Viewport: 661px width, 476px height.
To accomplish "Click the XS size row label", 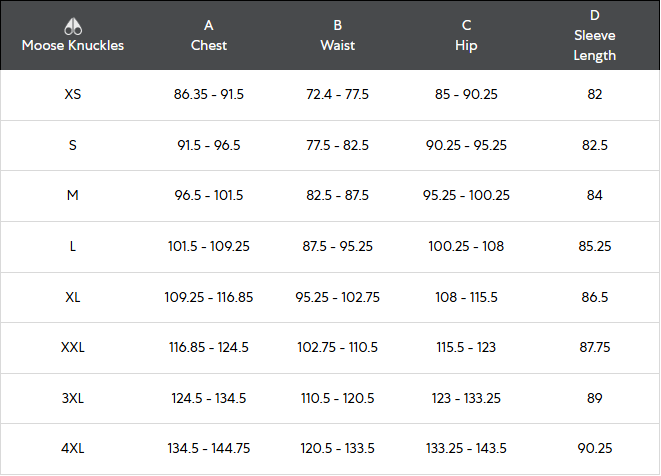I will [73, 95].
